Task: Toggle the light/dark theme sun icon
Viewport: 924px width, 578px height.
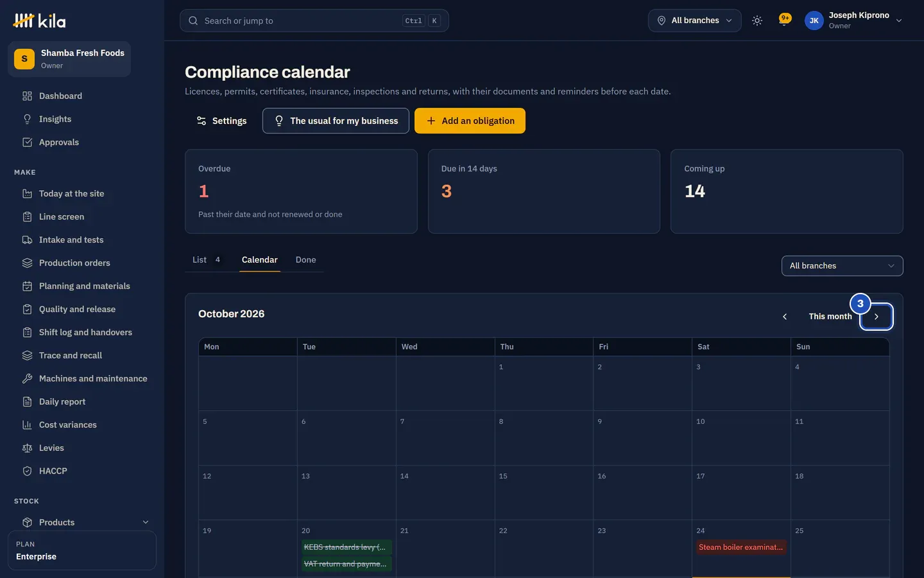Action: point(757,21)
